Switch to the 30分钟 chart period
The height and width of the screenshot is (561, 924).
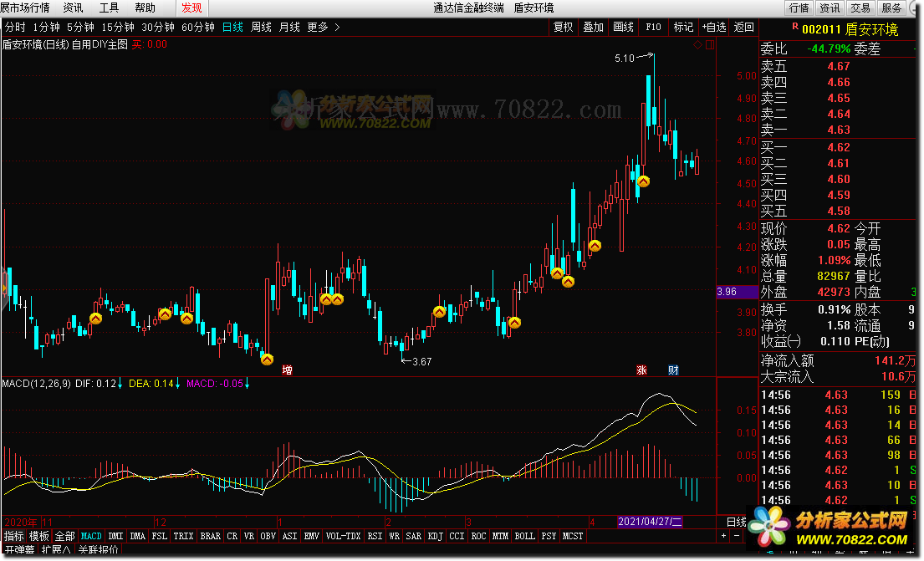(158, 27)
